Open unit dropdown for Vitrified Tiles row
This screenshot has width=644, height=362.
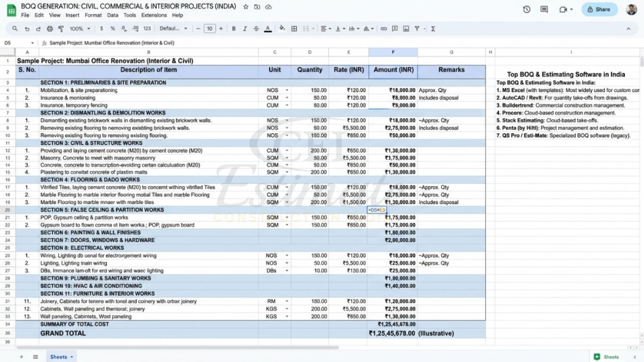(x=287, y=188)
